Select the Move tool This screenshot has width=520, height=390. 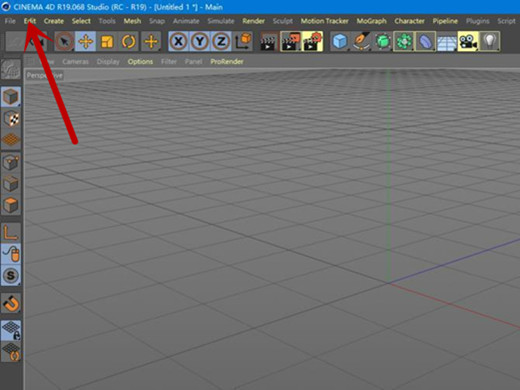85,42
